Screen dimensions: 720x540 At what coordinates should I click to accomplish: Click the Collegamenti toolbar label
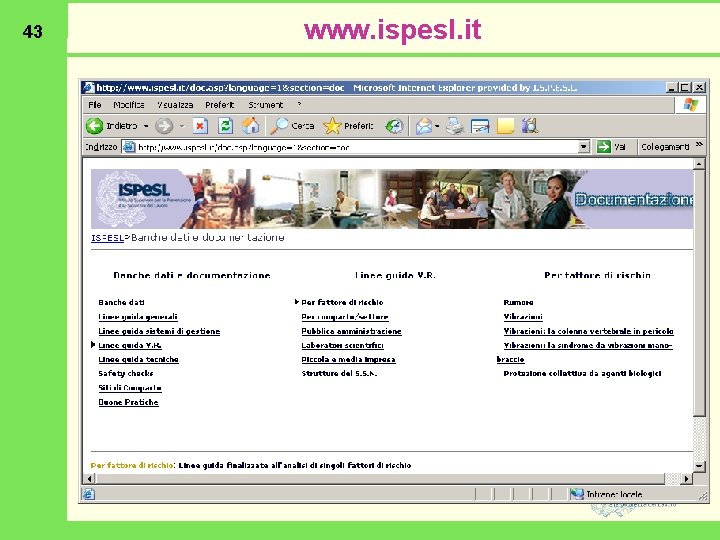click(x=665, y=147)
